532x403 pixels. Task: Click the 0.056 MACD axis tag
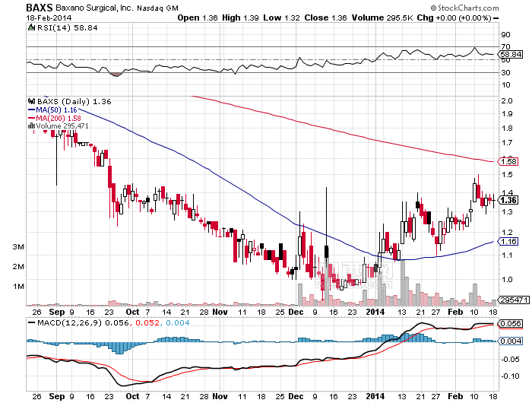point(510,324)
